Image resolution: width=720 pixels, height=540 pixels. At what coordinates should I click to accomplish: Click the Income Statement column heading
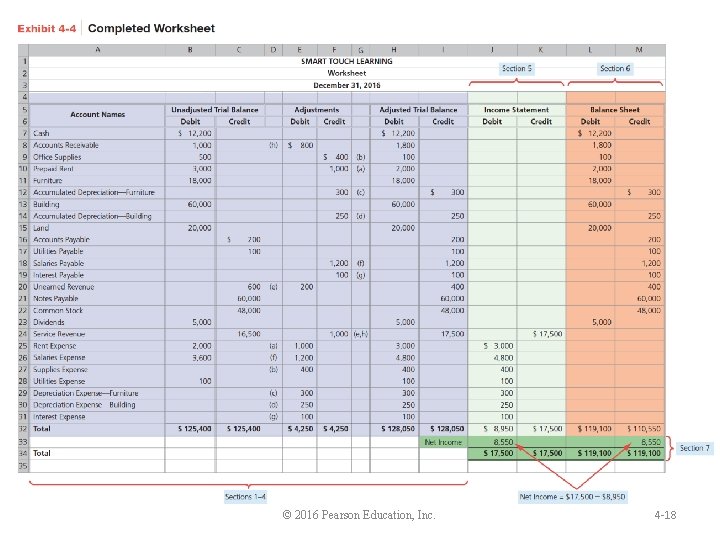(517, 110)
